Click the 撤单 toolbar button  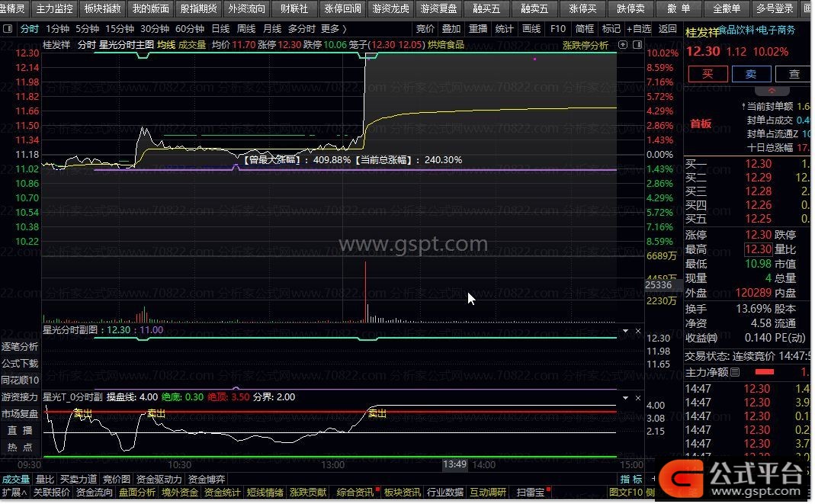pos(679,9)
